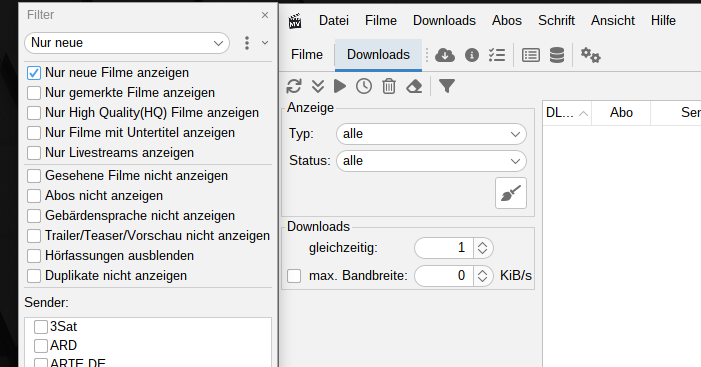Click the max. Bandbreite stepper arrows
This screenshot has width=701, height=367.
click(x=482, y=276)
